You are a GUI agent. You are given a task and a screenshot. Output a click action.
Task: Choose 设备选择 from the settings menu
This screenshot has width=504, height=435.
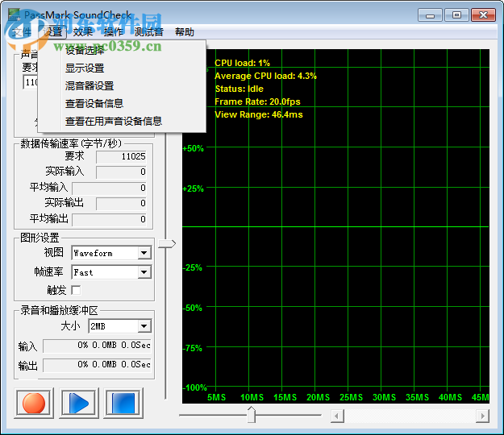click(x=122, y=50)
